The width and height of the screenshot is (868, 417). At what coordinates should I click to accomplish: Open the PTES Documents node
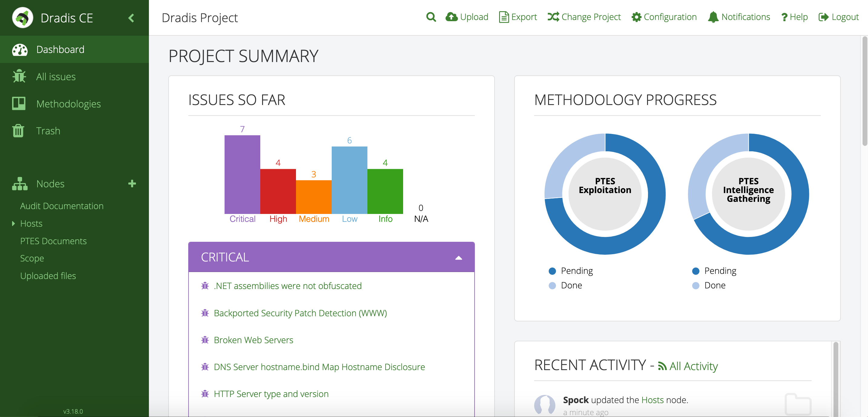[x=53, y=240]
